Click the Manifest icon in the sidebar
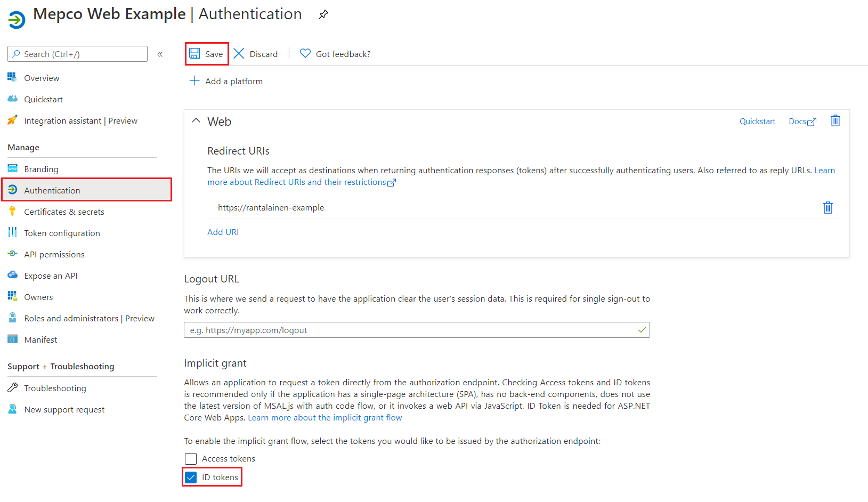This screenshot has height=502, width=868. tap(12, 339)
